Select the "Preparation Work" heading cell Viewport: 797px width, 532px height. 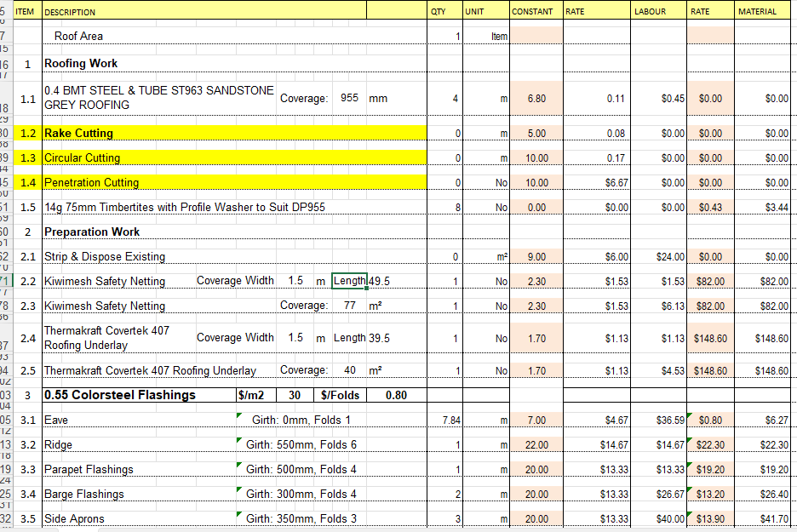[92, 232]
